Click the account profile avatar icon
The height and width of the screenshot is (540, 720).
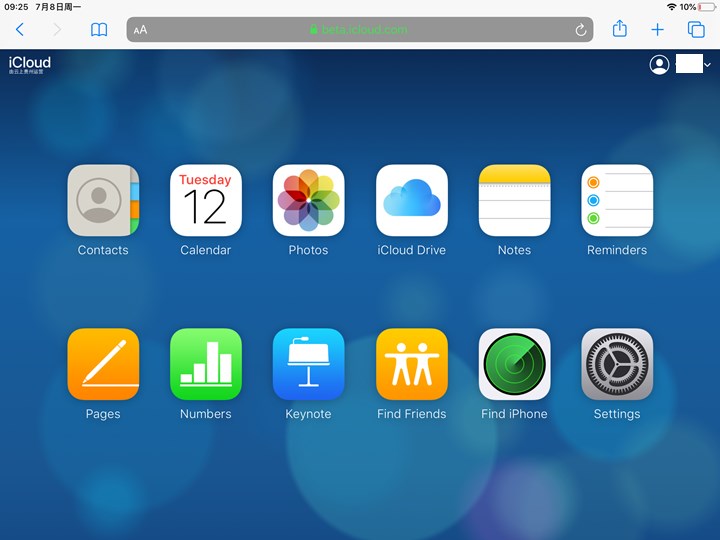point(659,65)
